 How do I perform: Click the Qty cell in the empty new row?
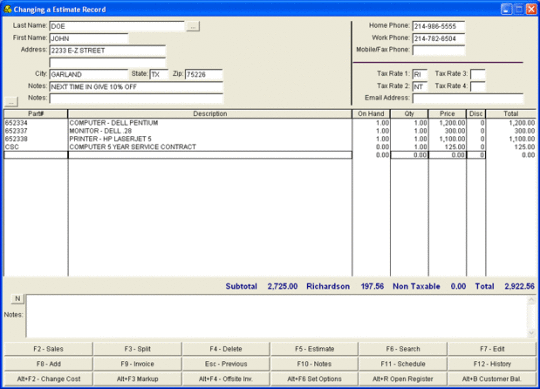(409, 155)
